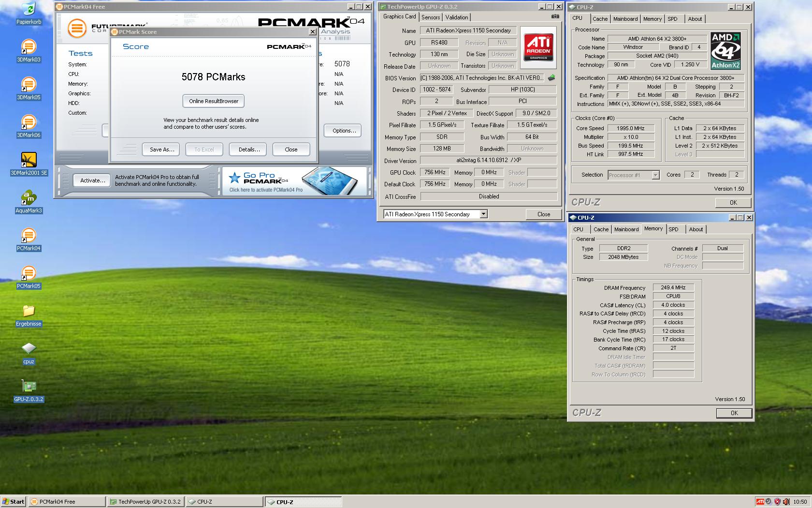Screen dimensions: 812x508
Task: Click the Driver Version field in GPU-Z
Action: click(488, 160)
